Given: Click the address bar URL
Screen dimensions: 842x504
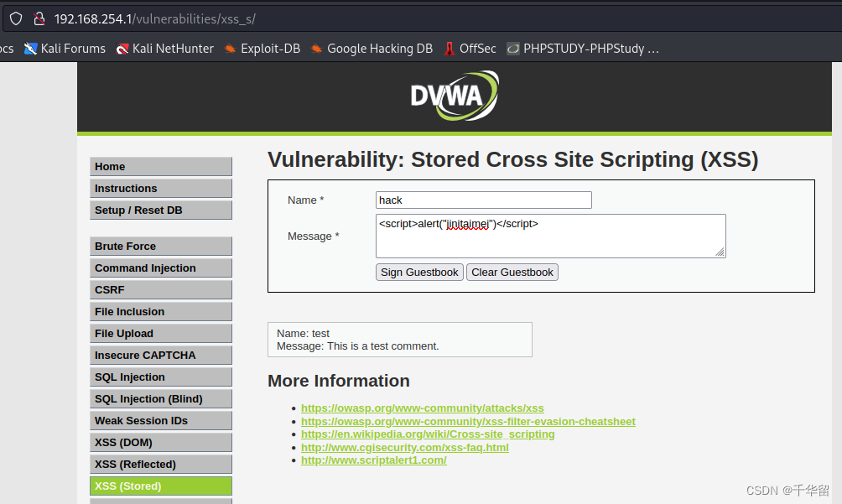Looking at the screenshot, I should (154, 18).
